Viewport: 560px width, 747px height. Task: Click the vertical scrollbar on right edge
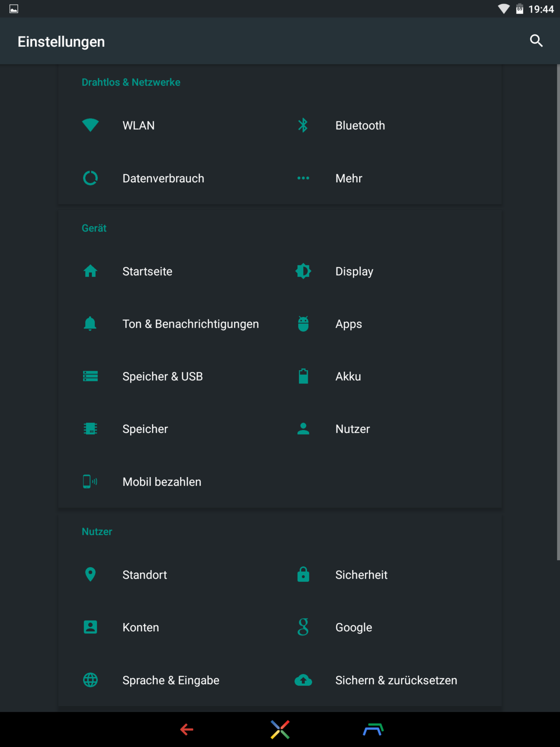(558, 313)
